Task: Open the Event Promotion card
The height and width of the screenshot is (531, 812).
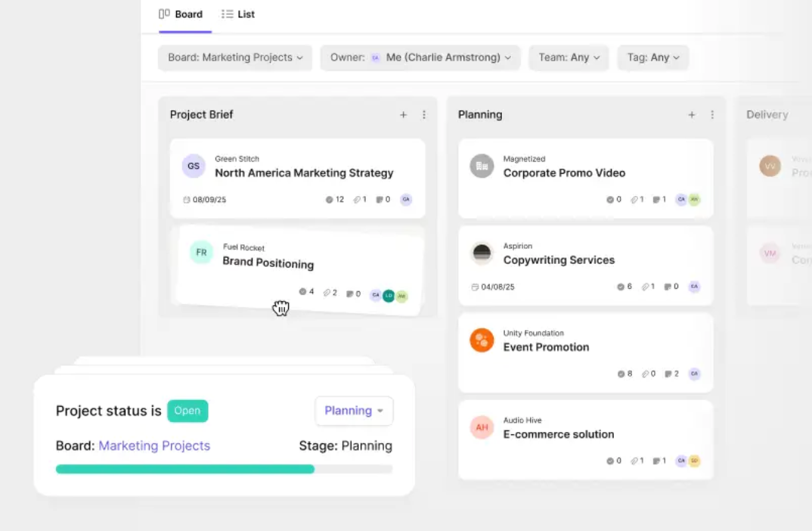Action: pos(586,352)
